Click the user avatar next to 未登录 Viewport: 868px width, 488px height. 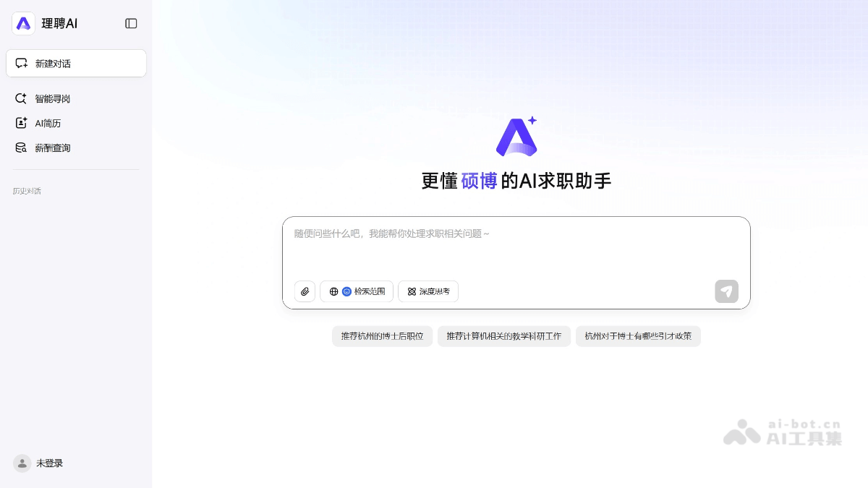click(x=22, y=463)
